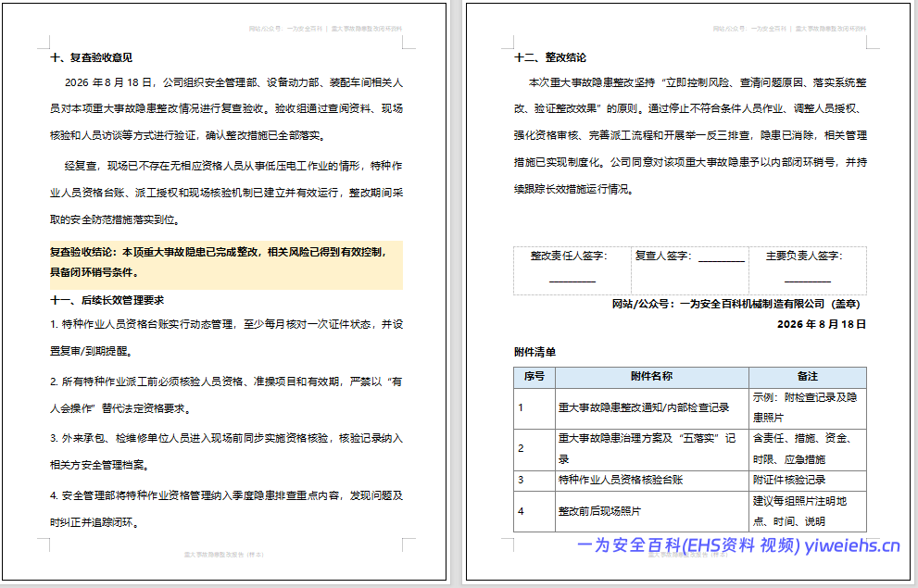918x588 pixels.
Task: Click table header 附件名称
Action: tap(651, 378)
